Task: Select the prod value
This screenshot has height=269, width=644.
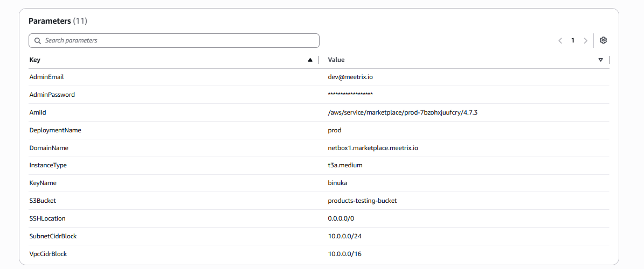Action: tap(335, 130)
